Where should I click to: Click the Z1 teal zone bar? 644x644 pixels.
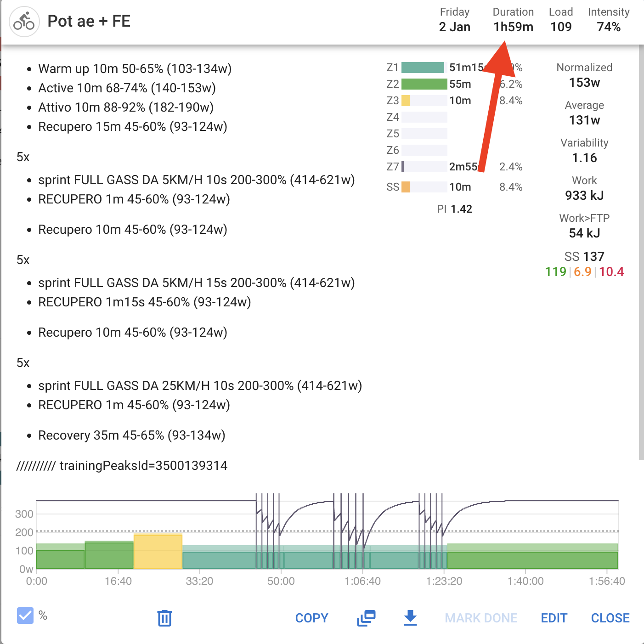tap(423, 68)
